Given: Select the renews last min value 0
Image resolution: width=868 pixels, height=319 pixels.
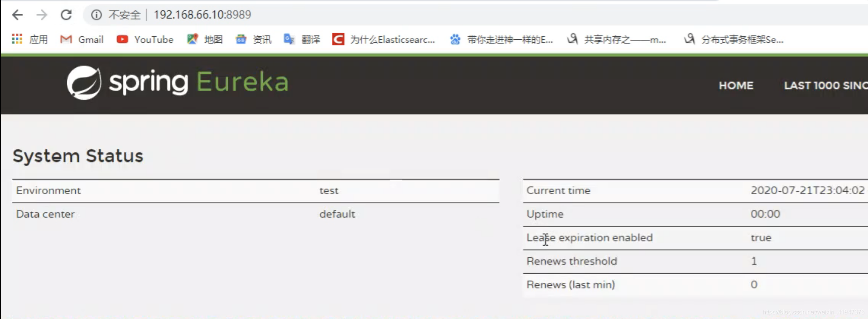Looking at the screenshot, I should [x=754, y=285].
